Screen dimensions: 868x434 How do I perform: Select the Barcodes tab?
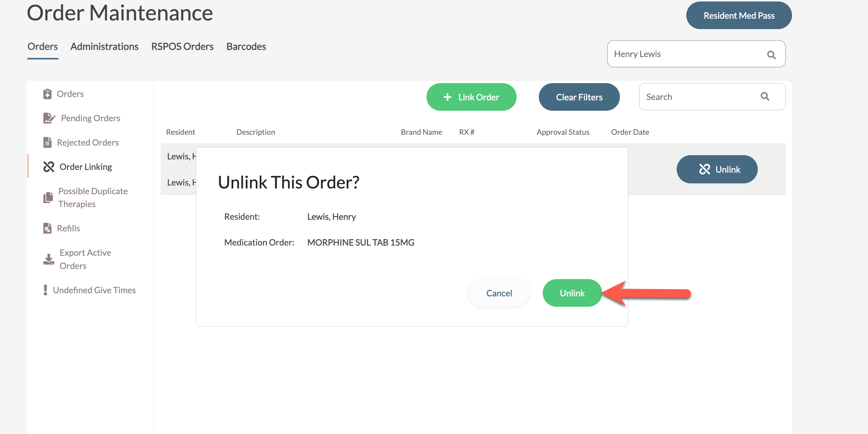click(246, 47)
